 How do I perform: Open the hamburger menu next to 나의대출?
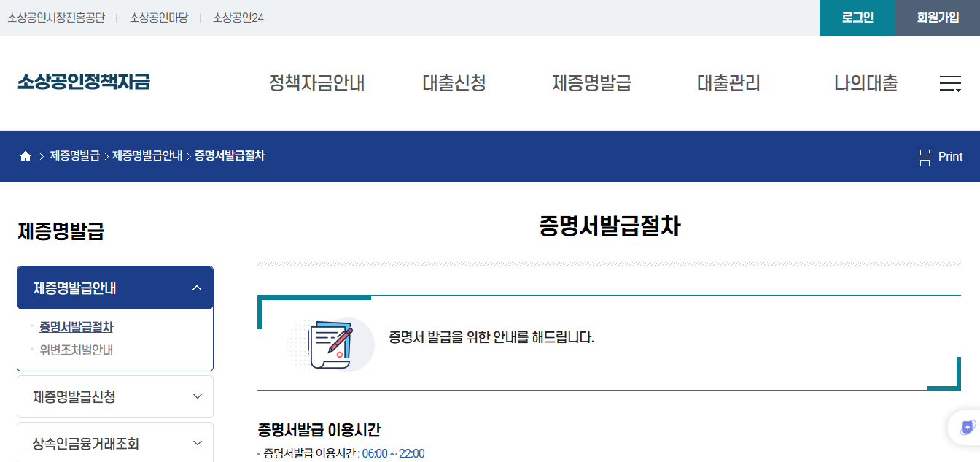pyautogui.click(x=951, y=83)
